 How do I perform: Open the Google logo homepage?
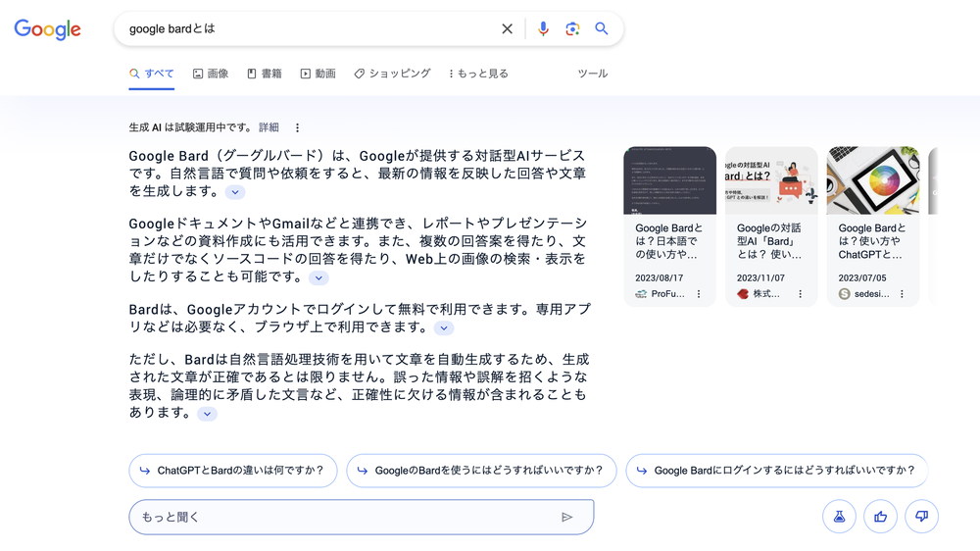point(47,28)
